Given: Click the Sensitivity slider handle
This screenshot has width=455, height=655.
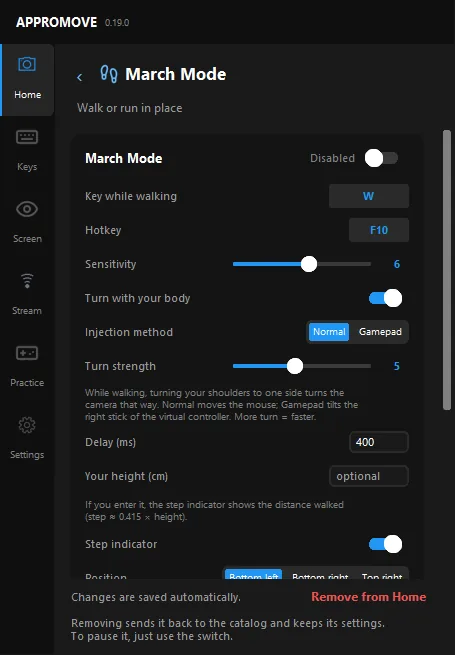Looking at the screenshot, I should pos(309,264).
